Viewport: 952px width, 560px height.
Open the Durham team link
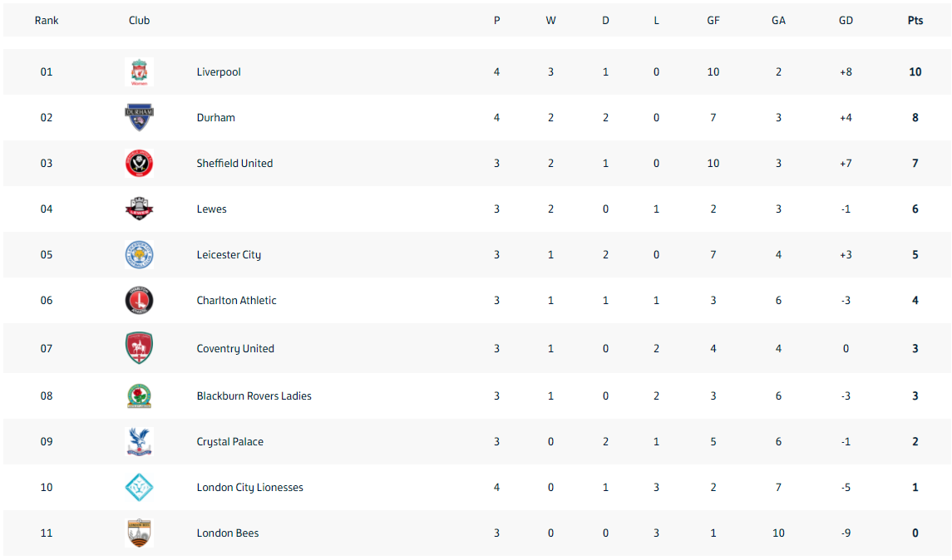tap(215, 118)
